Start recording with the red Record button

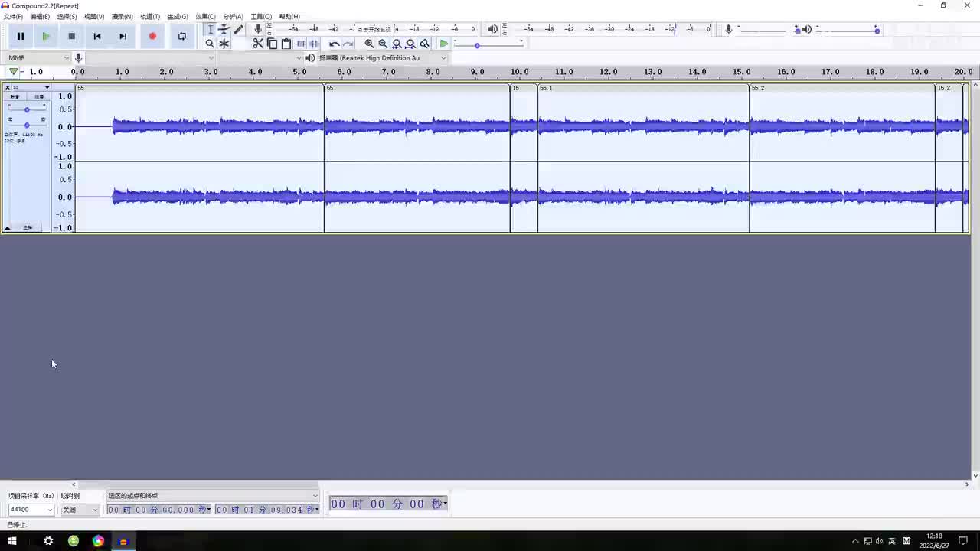click(152, 36)
